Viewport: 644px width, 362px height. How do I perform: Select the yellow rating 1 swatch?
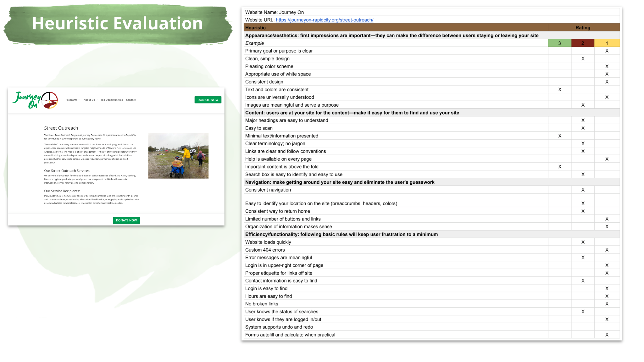[607, 43]
